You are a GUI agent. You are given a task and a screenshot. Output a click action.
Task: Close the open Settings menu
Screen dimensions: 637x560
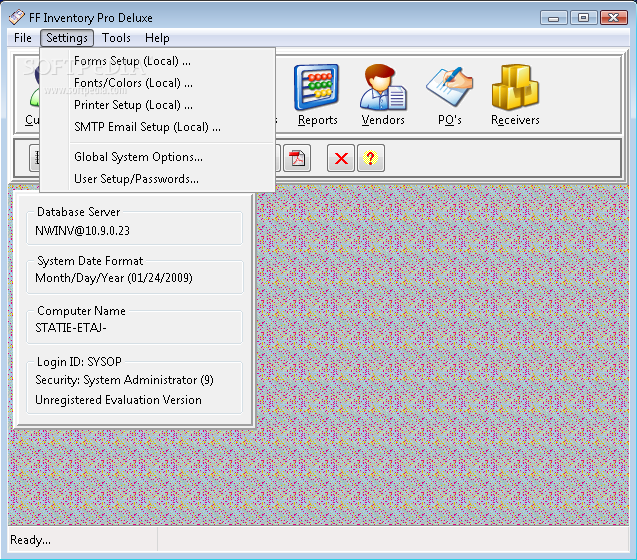pos(67,38)
